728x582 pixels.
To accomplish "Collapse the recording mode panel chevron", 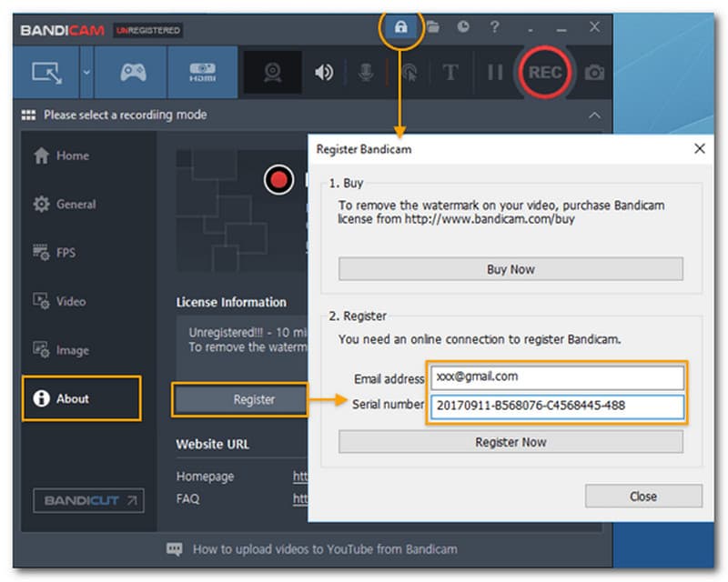I will point(594,115).
